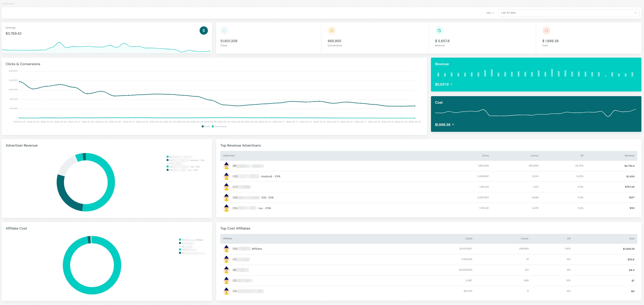Click cost value $1,839.38

click(629, 249)
